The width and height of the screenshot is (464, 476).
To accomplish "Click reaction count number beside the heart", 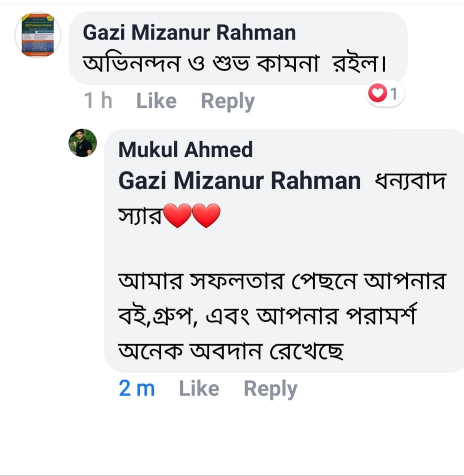I will tap(394, 94).
